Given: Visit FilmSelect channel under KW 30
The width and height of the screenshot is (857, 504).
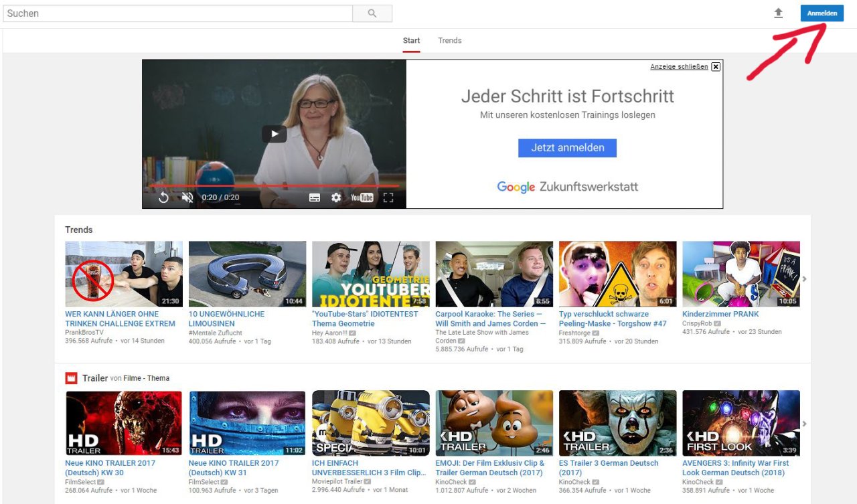Looking at the screenshot, I should click(x=80, y=481).
